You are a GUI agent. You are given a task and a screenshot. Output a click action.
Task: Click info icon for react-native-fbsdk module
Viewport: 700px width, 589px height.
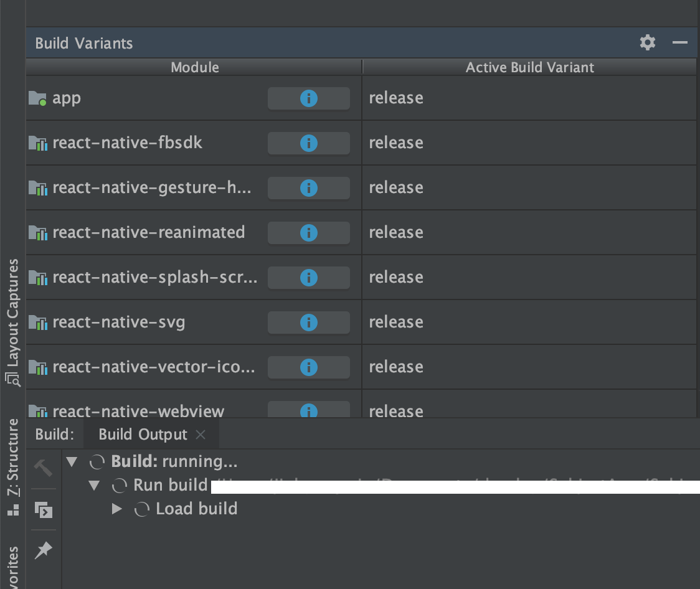click(x=308, y=143)
